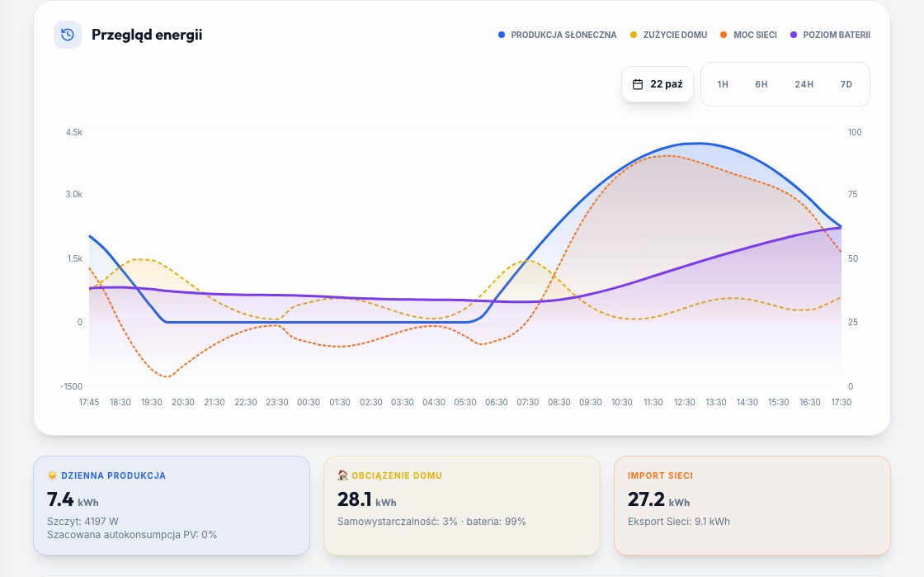Click the Przegląd energii heading
This screenshot has width=924, height=577.
point(147,35)
